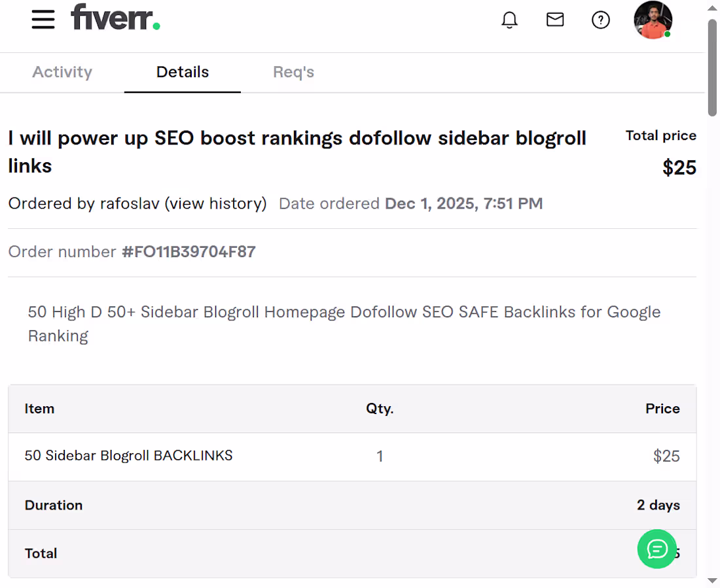Screen dimensions: 720x588
Task: Click the Fiverr logo
Action: 115,19
